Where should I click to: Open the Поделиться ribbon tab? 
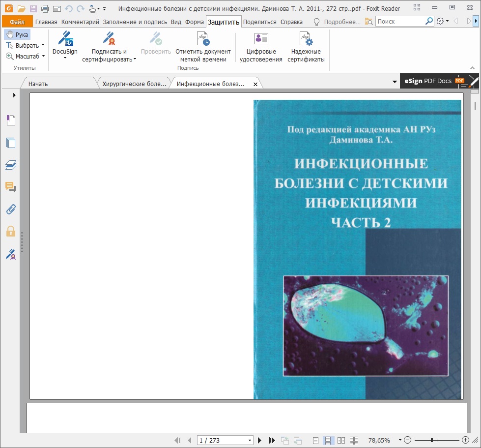pyautogui.click(x=260, y=22)
